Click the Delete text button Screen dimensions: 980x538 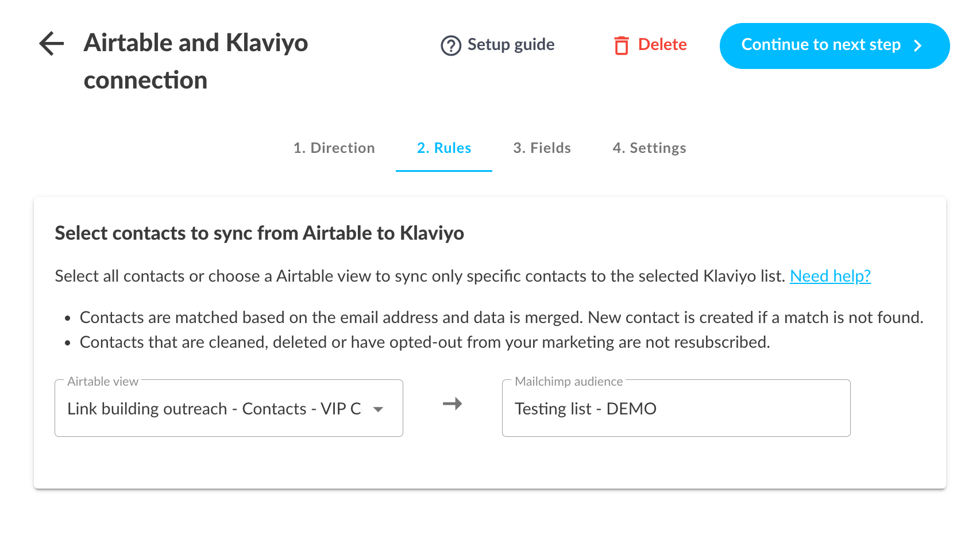[x=662, y=45]
